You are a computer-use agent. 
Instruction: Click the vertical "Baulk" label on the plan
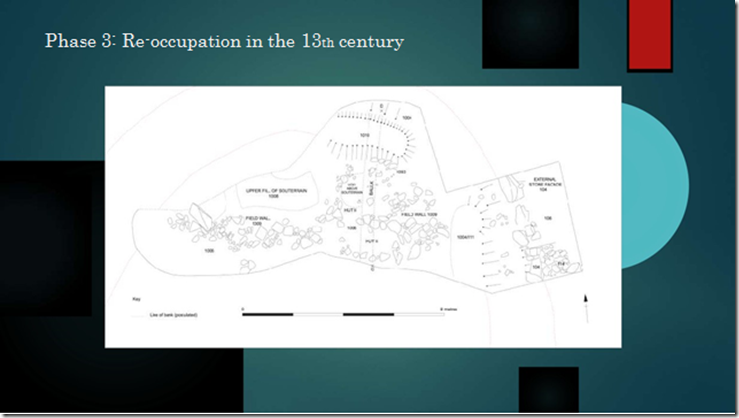click(371, 188)
